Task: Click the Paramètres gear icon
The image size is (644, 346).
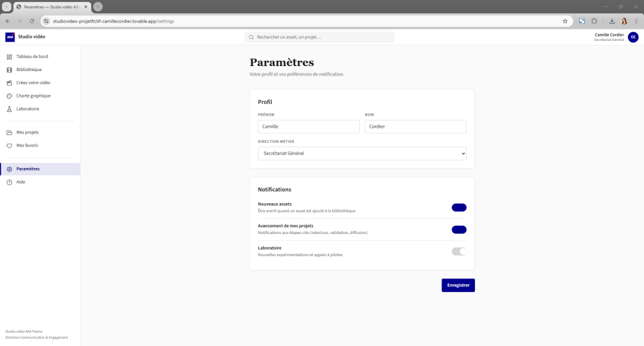Action: pyautogui.click(x=9, y=169)
